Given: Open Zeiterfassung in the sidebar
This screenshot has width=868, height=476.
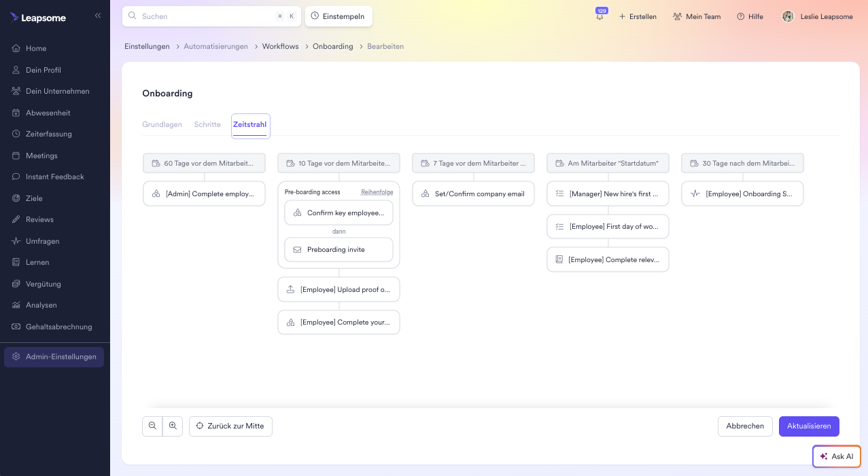Looking at the screenshot, I should pos(48,134).
